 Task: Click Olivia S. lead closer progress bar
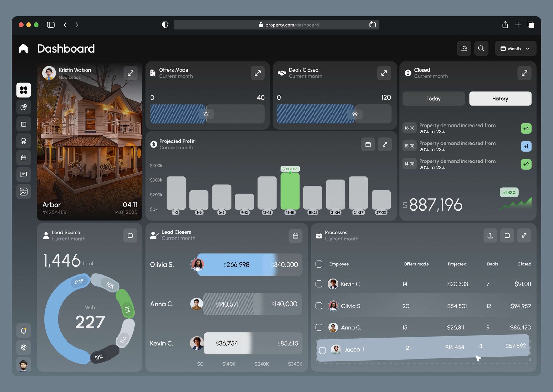coord(250,264)
